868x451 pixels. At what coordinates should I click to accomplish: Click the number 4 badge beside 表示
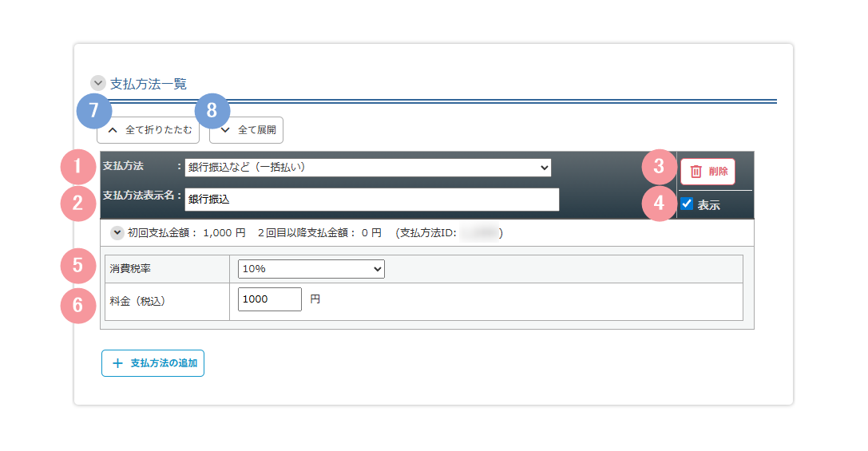click(x=659, y=204)
